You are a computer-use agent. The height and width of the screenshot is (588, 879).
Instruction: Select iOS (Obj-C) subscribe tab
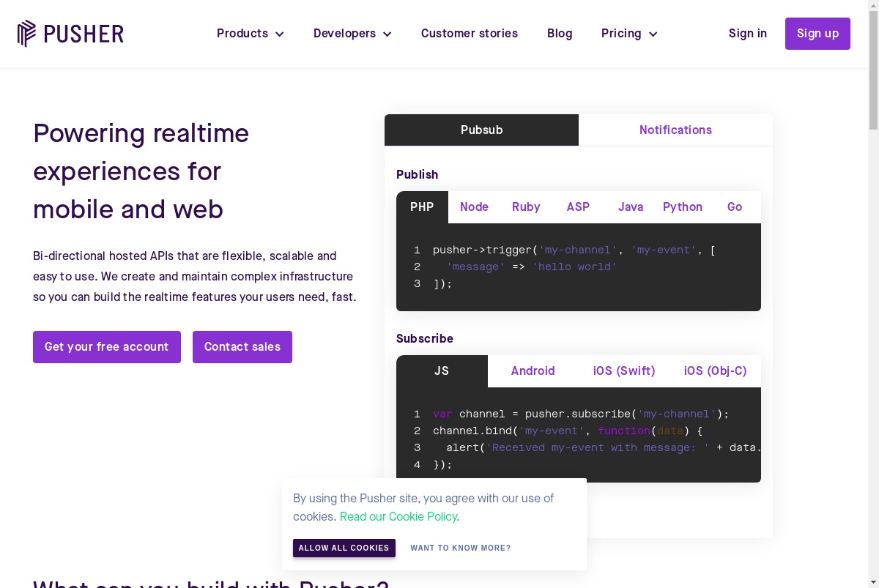pos(716,371)
